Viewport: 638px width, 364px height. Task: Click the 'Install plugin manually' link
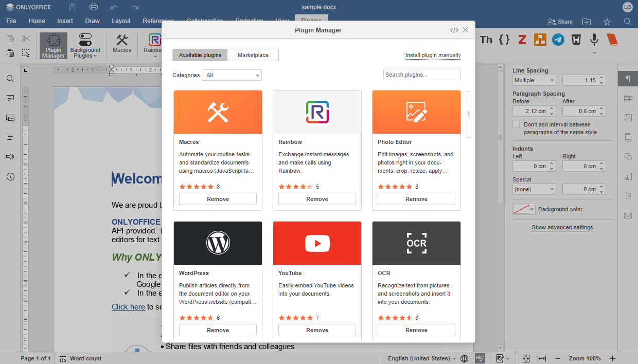tap(433, 54)
